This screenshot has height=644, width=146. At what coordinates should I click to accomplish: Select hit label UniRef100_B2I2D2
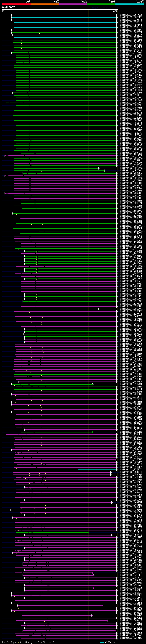click(x=131, y=180)
